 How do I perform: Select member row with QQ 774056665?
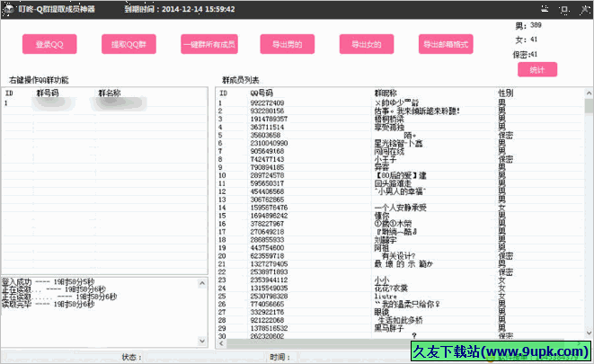tap(401, 304)
